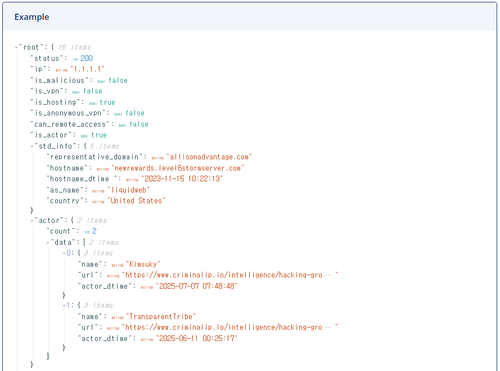Viewport: 500px width, 371px height.
Task: Click the "can_remote_access" false value
Action: tap(139, 124)
